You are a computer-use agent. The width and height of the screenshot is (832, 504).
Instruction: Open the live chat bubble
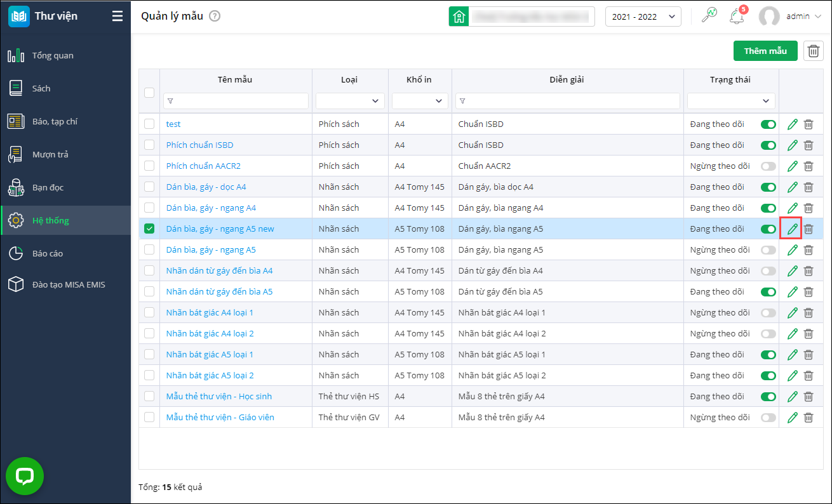(25, 476)
